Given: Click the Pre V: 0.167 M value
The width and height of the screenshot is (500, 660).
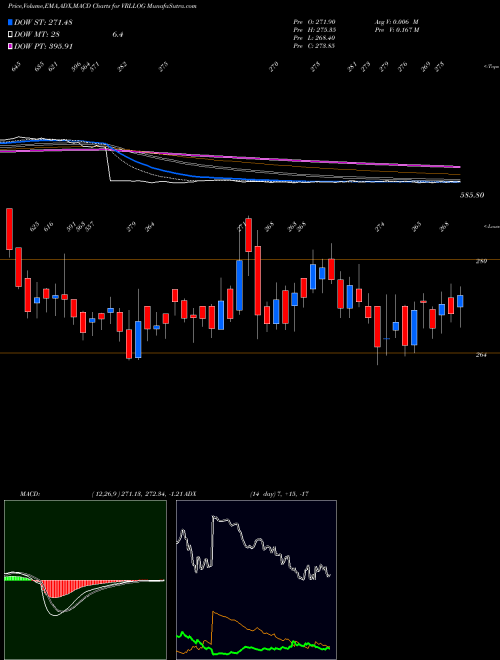Looking at the screenshot, I should [396, 30].
